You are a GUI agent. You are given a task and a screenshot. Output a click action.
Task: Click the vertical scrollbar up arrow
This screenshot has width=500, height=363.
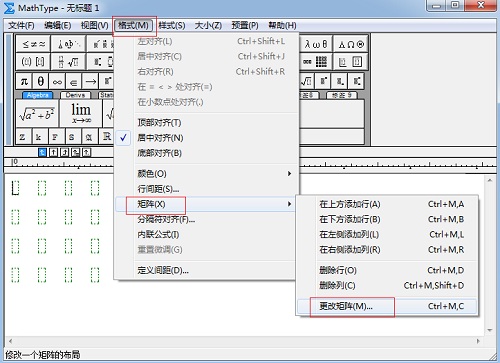pyautogui.click(x=490, y=180)
